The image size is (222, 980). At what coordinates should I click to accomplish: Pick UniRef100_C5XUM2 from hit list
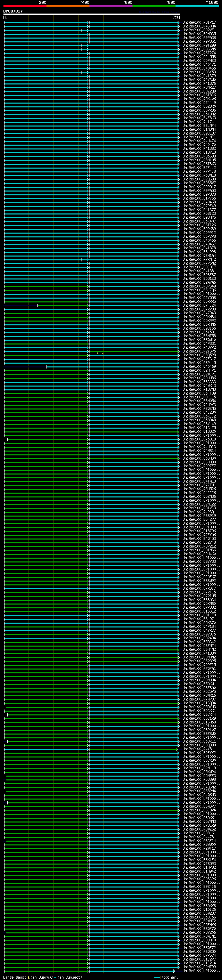click(199, 114)
